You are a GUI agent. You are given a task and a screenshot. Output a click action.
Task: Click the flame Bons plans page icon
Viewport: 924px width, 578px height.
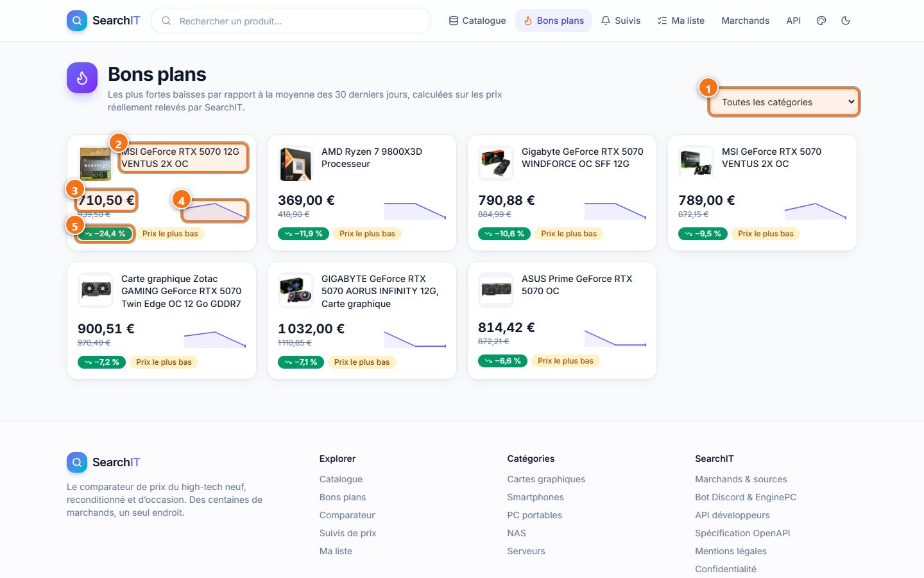(82, 78)
